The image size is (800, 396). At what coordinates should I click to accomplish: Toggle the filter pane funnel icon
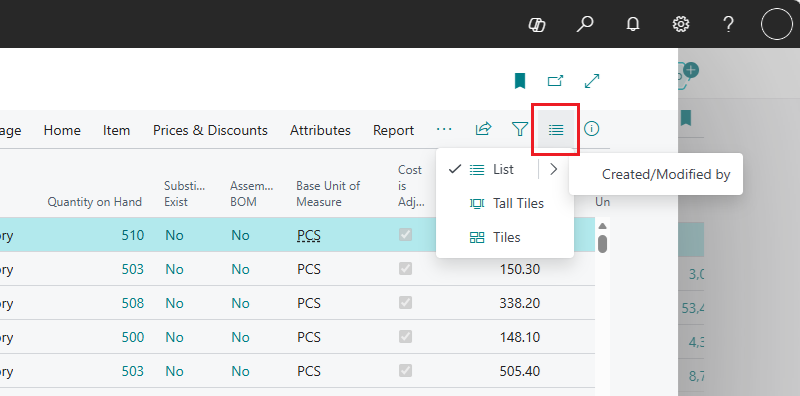click(x=519, y=129)
